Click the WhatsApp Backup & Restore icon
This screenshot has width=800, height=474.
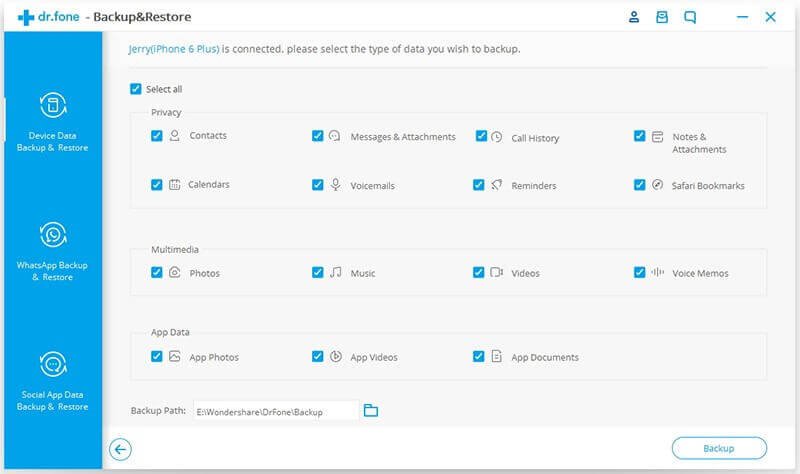pos(52,236)
